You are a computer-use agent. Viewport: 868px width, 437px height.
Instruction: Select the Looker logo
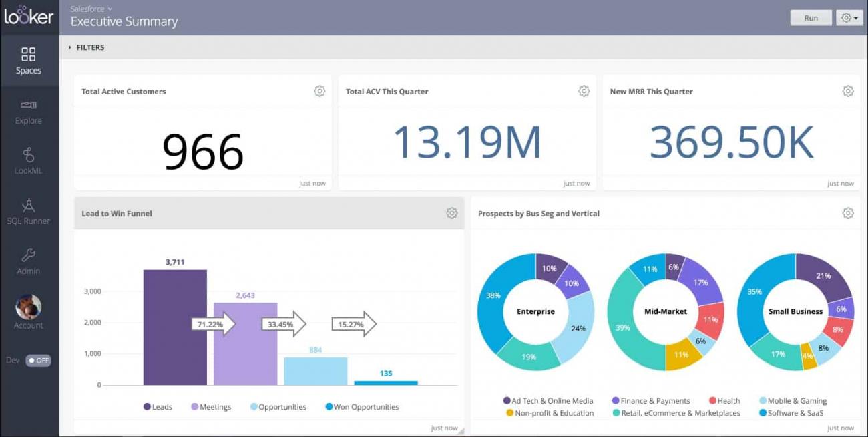click(29, 17)
